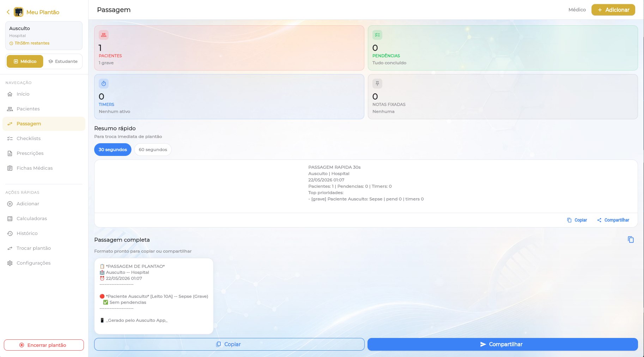Click the pin icon in Notas Fixadas card
Viewport: 644px width, 357px height.
(377, 84)
